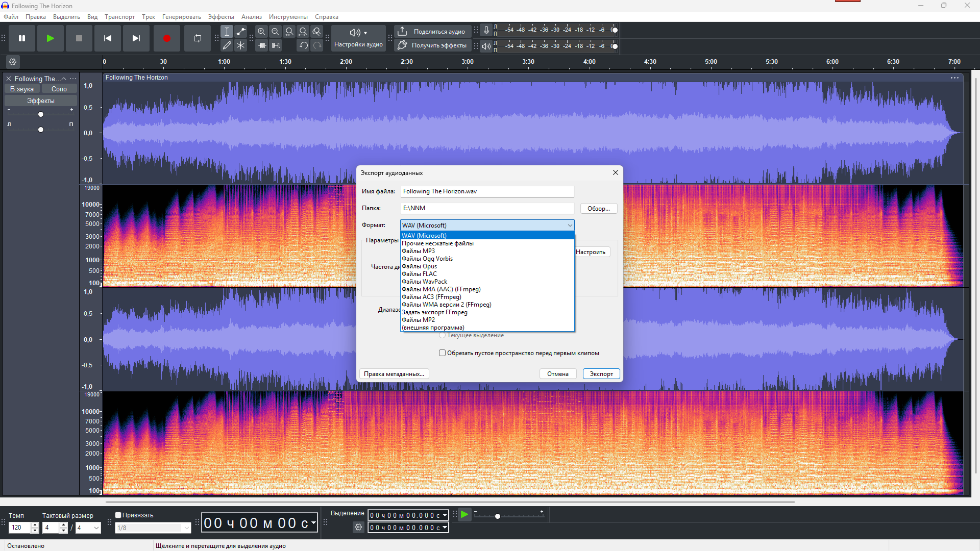Click the Обзор... browse button

pyautogui.click(x=599, y=208)
